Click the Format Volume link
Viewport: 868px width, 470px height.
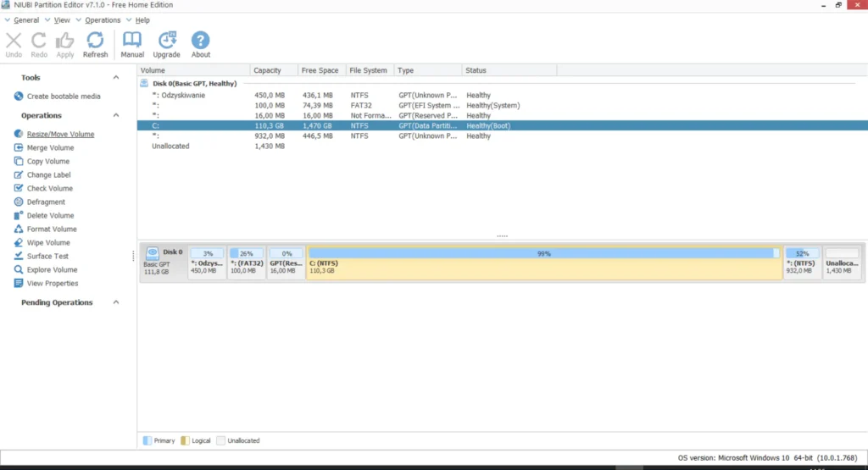52,229
